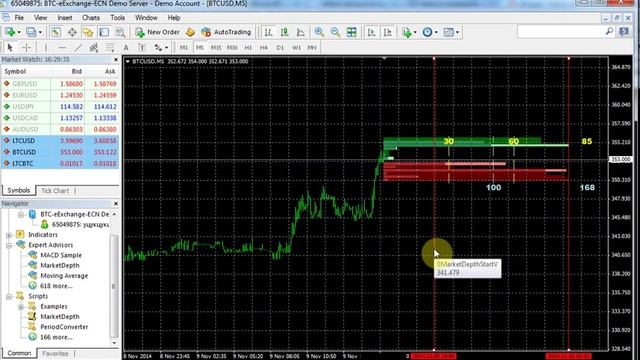Select the Trendline drawing tool

pyautogui.click(x=78, y=48)
